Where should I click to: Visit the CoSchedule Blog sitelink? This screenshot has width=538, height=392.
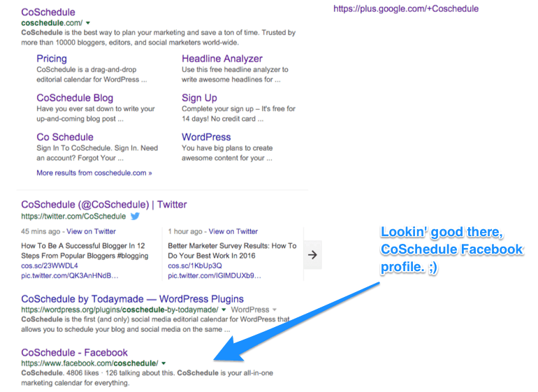[x=75, y=98]
